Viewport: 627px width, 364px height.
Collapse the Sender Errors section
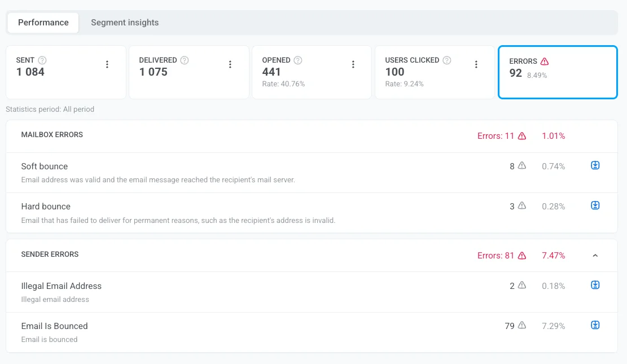pyautogui.click(x=595, y=256)
